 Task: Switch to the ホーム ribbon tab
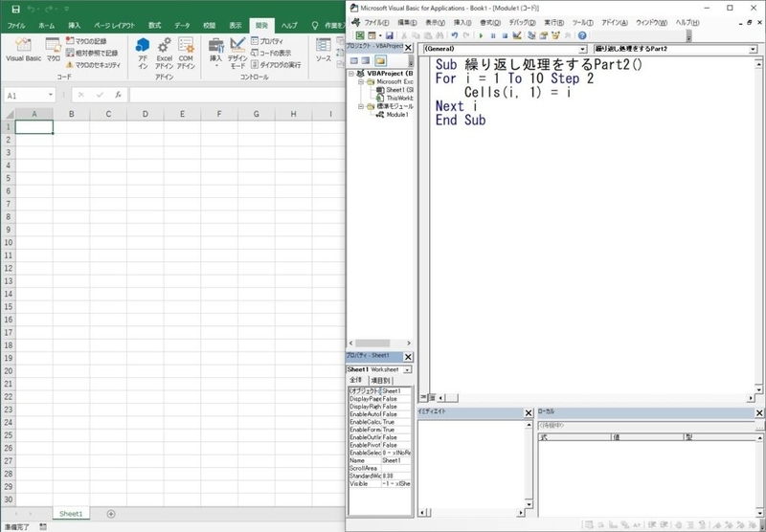click(47, 26)
